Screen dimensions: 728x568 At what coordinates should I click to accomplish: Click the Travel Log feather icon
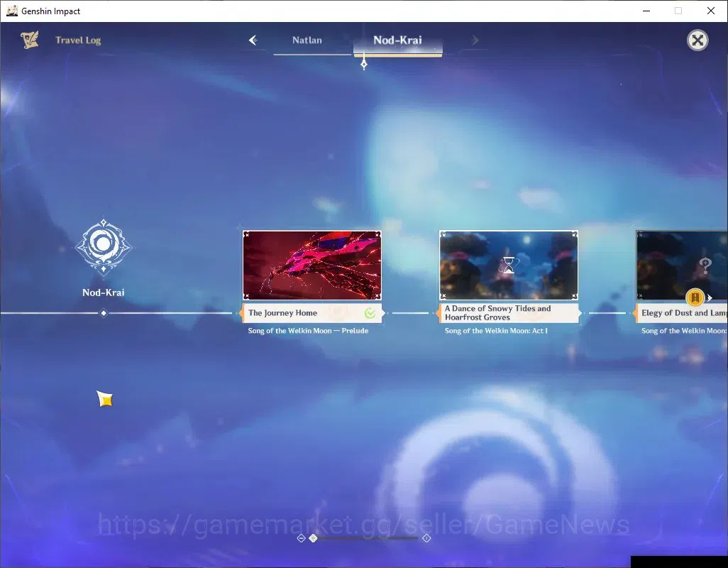[x=30, y=40]
